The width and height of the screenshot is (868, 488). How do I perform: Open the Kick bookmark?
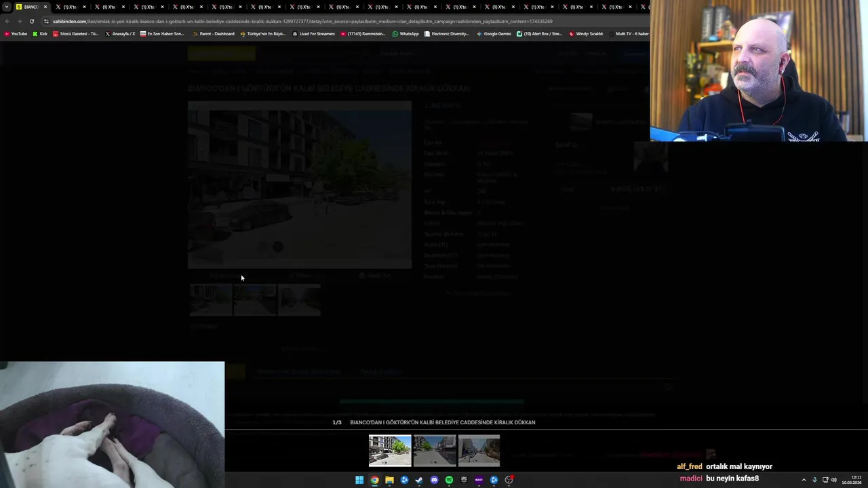point(40,34)
